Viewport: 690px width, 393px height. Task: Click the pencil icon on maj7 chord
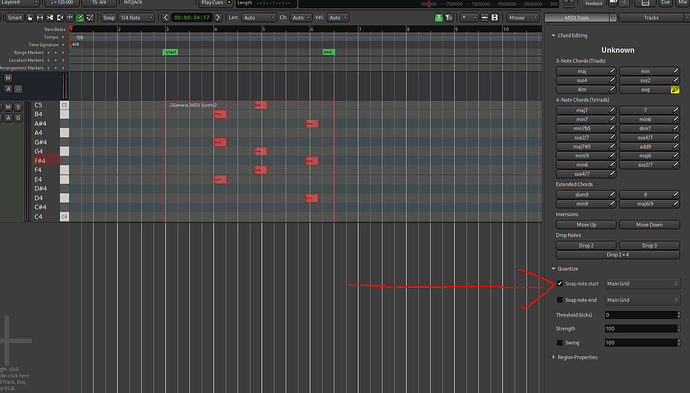(612, 110)
